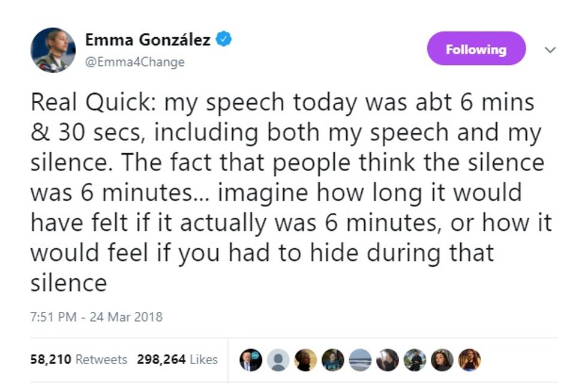Open liker avatar taking a mirror selfie
The height and width of the screenshot is (391, 588).
388,360
